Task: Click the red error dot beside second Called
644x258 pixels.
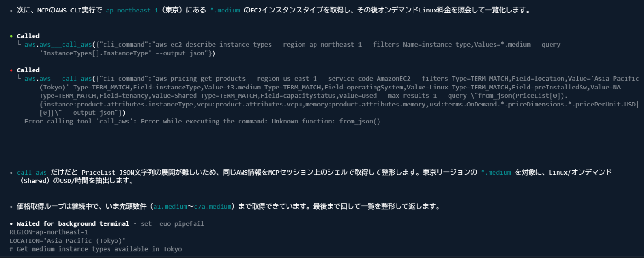Action: (x=11, y=70)
